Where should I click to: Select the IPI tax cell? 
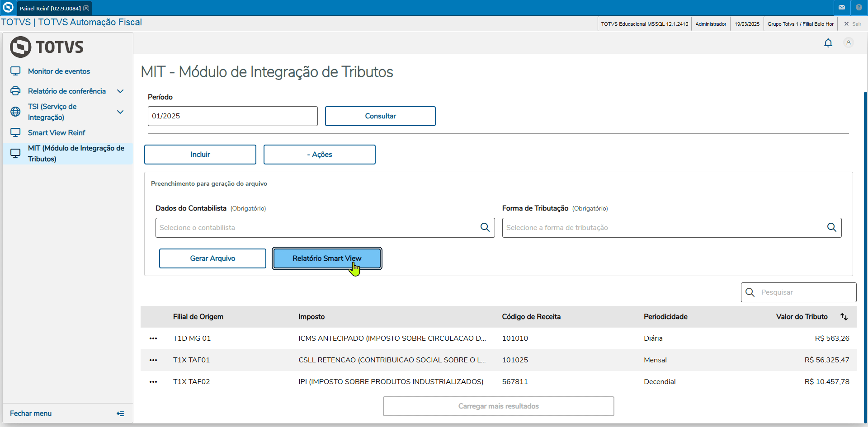click(391, 382)
